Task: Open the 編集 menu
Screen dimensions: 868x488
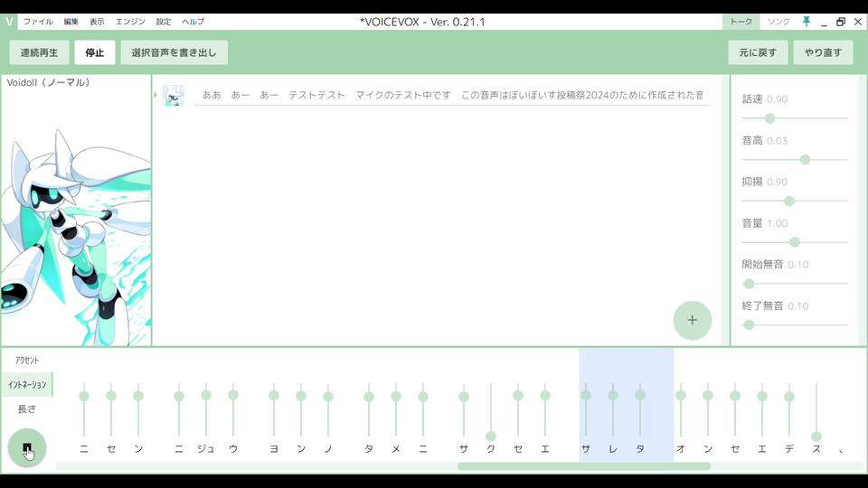Action: [x=71, y=22]
